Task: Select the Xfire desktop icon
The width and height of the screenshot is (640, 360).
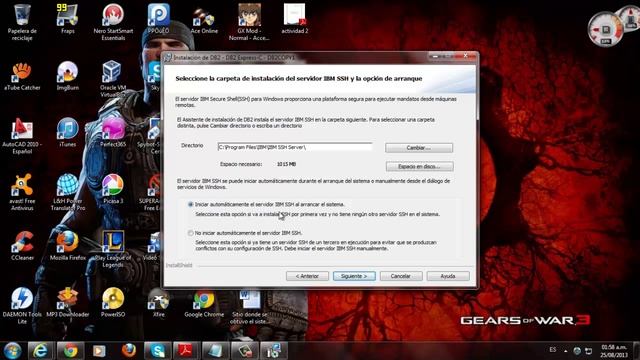Action: (x=158, y=303)
